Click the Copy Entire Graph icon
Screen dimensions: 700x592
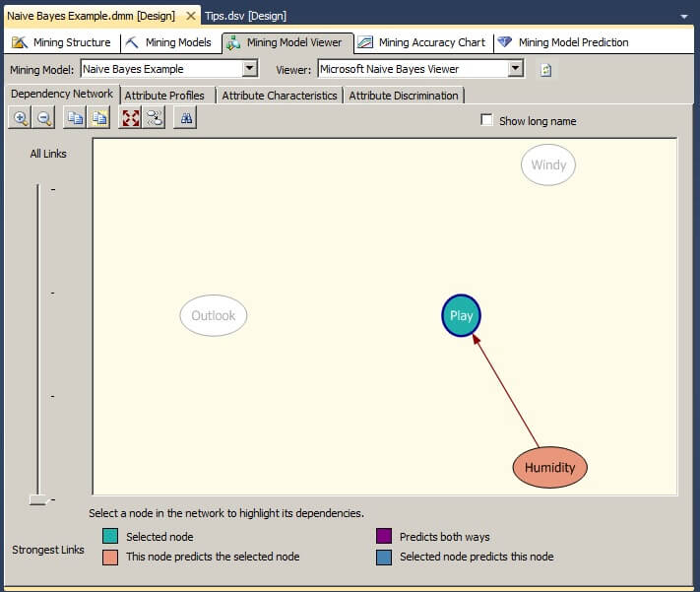coord(98,118)
